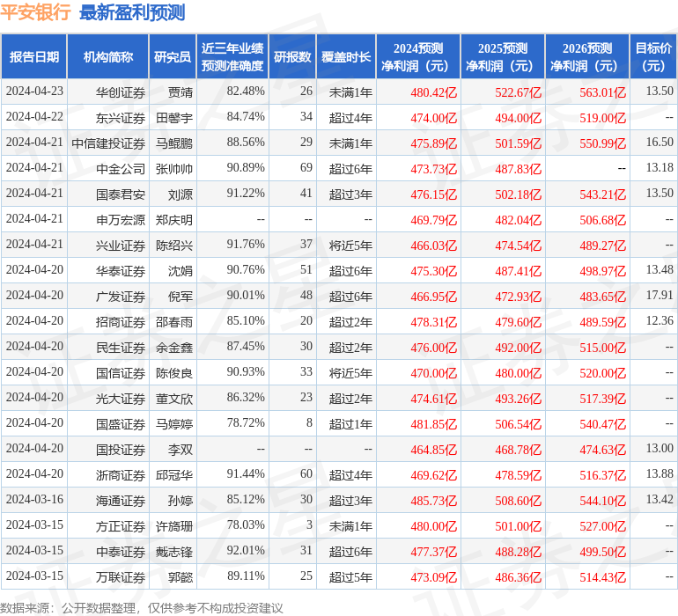The width and height of the screenshot is (678, 616).
Task: Click 2025 profit value 468.78亿
Action: pyautogui.click(x=518, y=449)
